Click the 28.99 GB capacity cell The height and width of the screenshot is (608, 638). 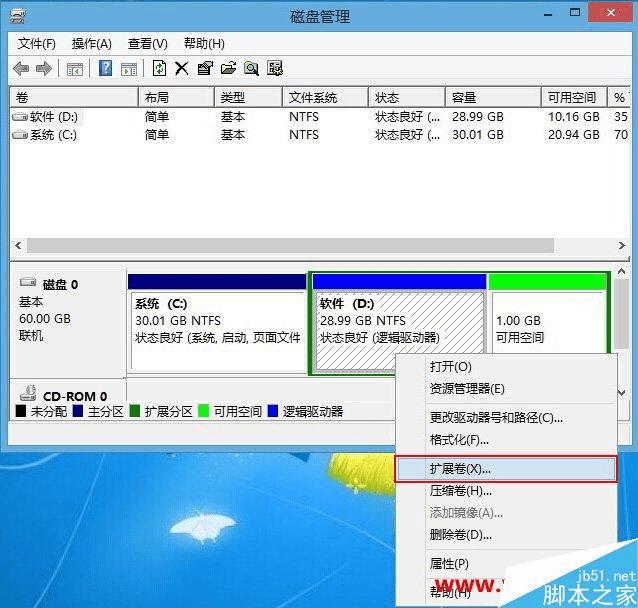pyautogui.click(x=478, y=117)
